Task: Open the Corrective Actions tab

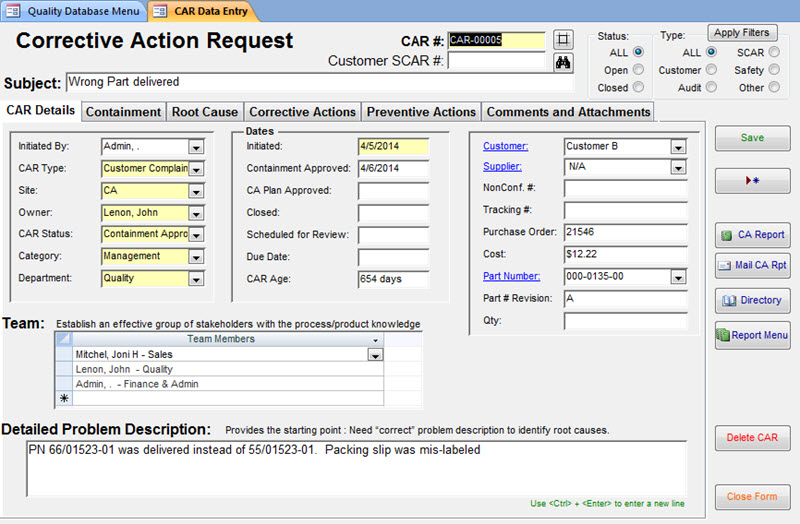Action: coord(302,112)
